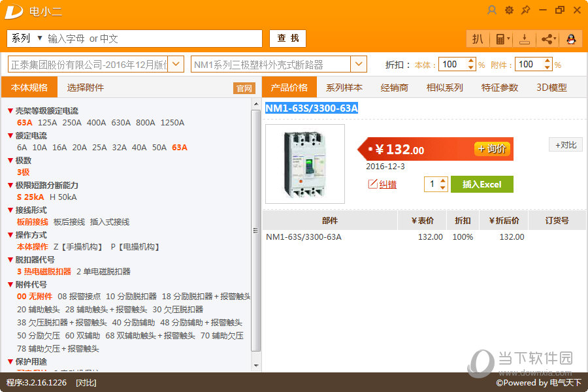
Task: Open settings gear icon in title bar
Action: click(509, 10)
